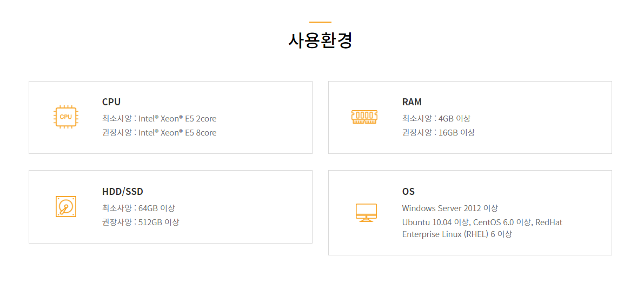Select the OS card title
The height and width of the screenshot is (297, 644).
(x=408, y=192)
